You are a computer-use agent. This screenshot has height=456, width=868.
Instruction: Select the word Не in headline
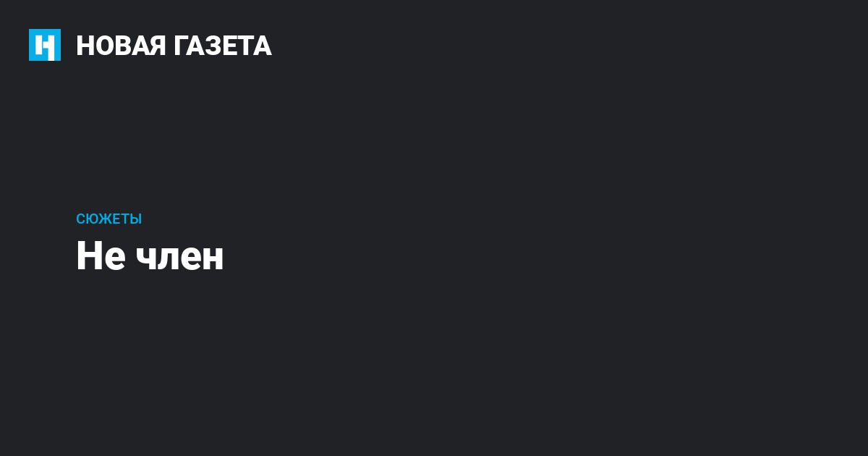[x=101, y=256]
